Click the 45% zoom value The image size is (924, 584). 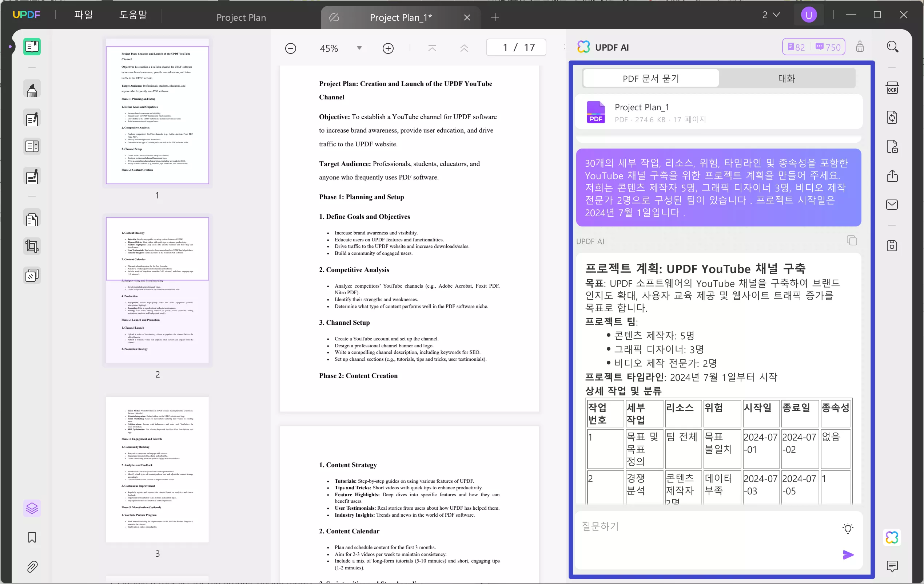tap(329, 48)
